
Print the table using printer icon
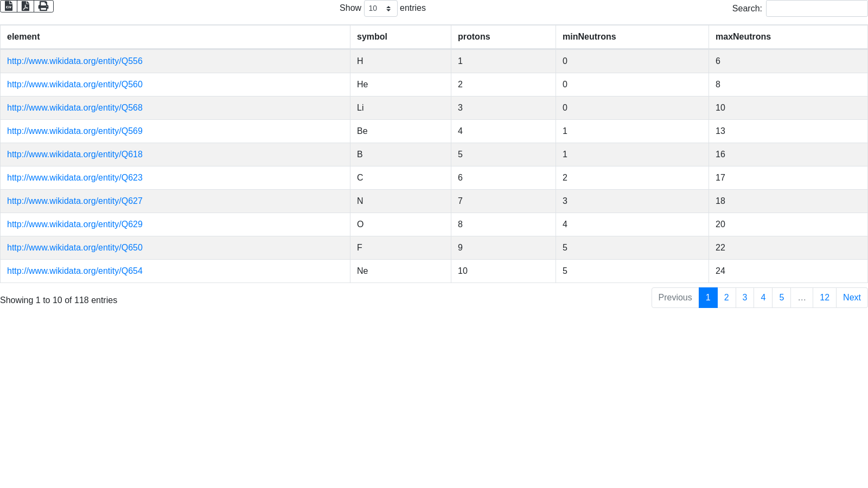(x=43, y=6)
